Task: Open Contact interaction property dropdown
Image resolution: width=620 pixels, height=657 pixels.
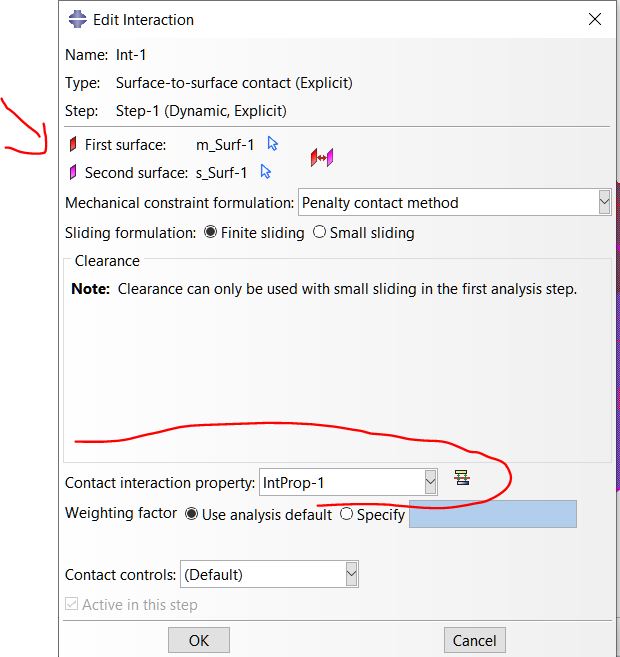Action: tap(430, 482)
